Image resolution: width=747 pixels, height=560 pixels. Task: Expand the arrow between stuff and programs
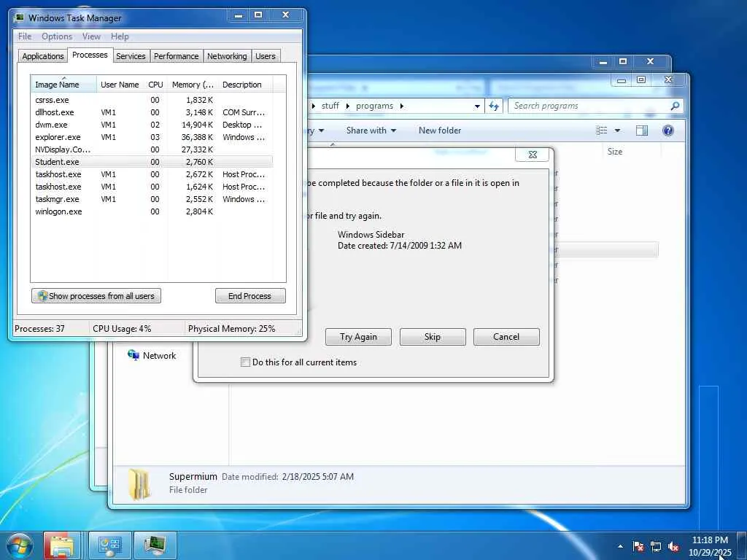[x=347, y=106]
